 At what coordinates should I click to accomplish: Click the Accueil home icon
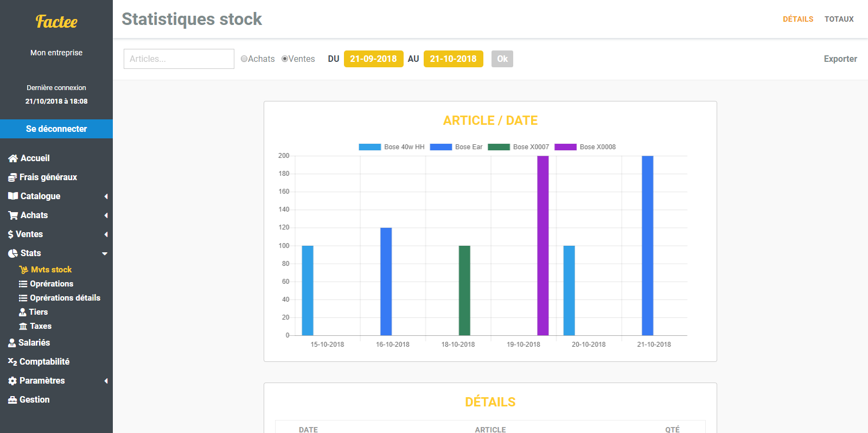13,158
